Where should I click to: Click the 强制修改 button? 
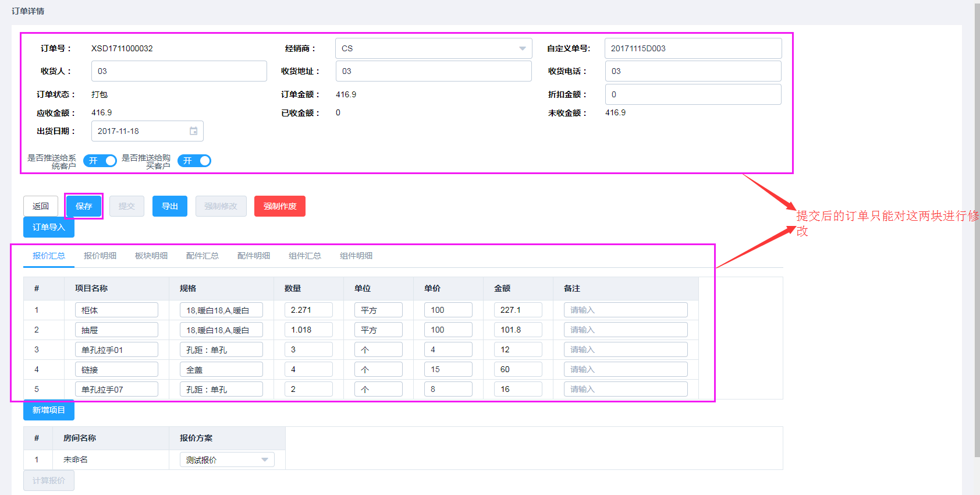[221, 206]
